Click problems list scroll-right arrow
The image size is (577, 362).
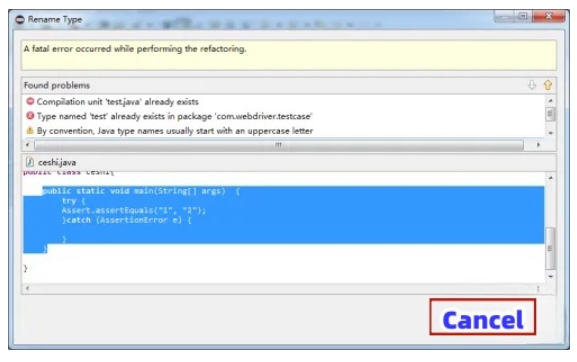[x=538, y=145]
